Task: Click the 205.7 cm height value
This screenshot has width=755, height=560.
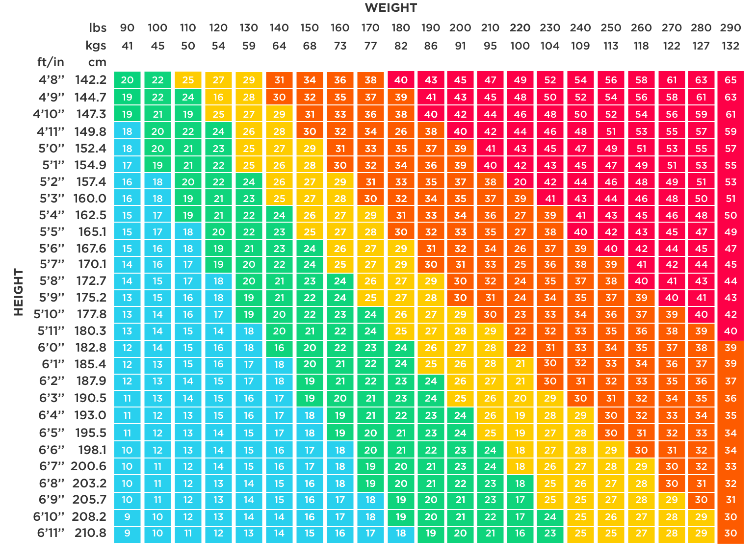Action: pyautogui.click(x=90, y=500)
